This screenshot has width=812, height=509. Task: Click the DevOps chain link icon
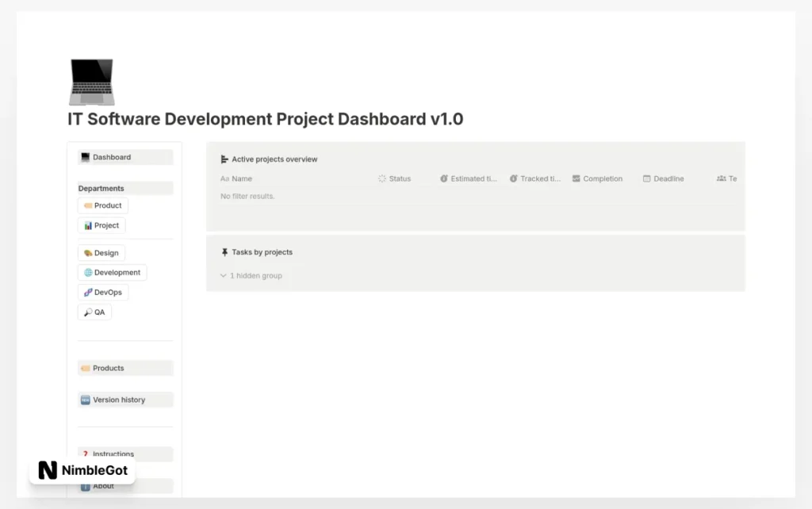88,293
